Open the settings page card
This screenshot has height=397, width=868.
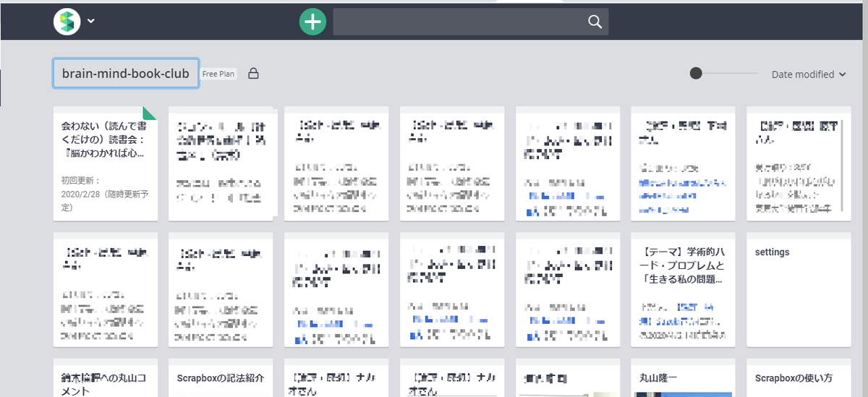(799, 290)
